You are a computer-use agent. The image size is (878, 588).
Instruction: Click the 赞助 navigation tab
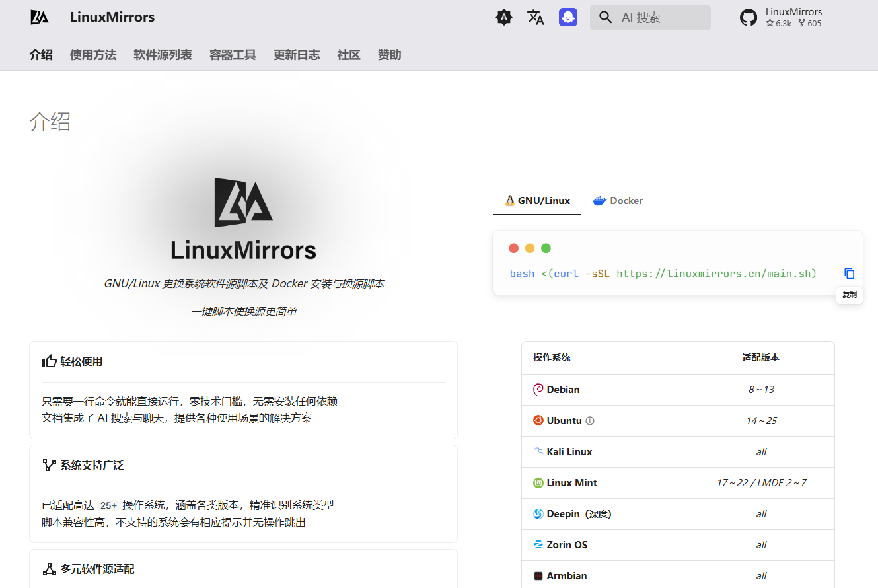tap(390, 55)
